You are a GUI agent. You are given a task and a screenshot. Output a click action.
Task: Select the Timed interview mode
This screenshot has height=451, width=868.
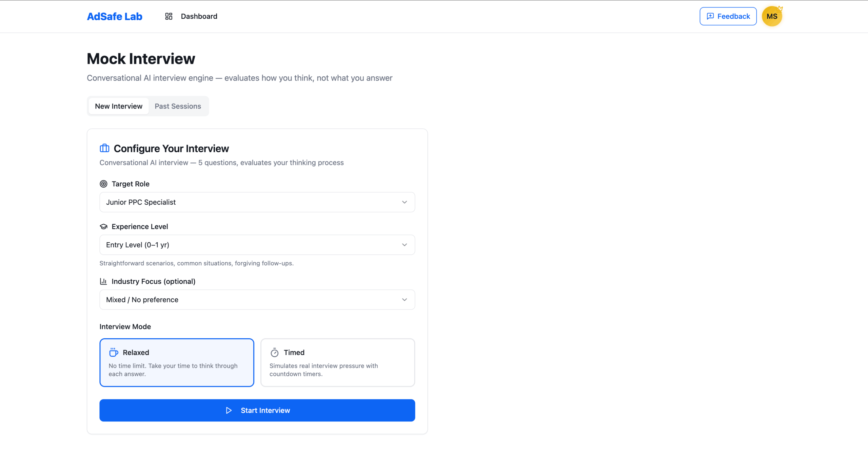coord(337,362)
